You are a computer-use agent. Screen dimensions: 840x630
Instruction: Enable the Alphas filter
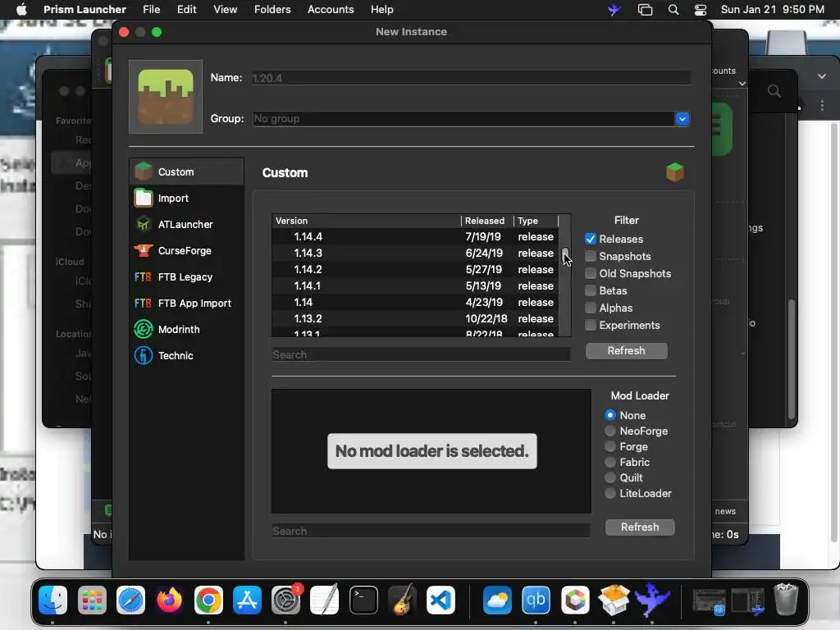[591, 308]
